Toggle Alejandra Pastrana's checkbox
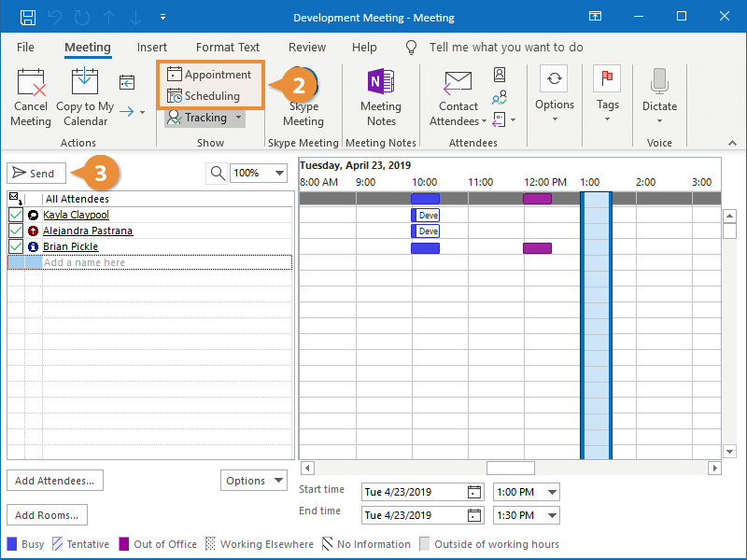This screenshot has height=560, width=747. coord(16,231)
